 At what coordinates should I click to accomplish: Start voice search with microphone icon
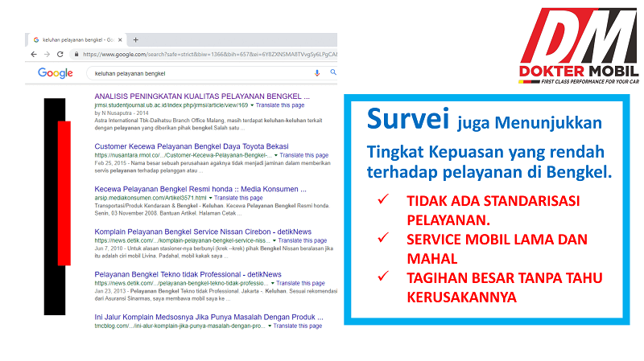pyautogui.click(x=316, y=72)
